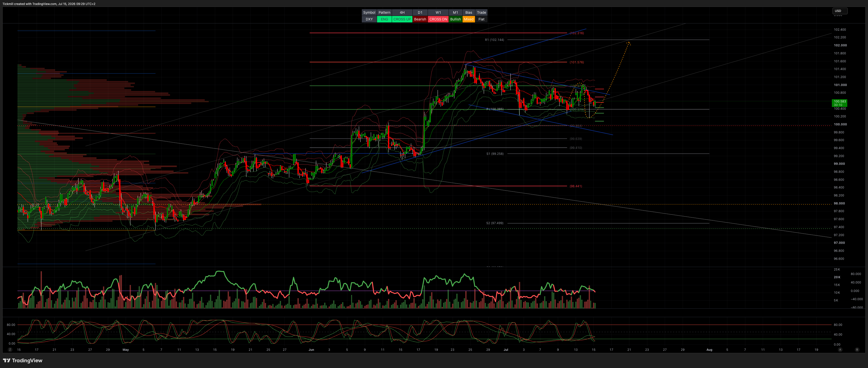Click the B button beside the auto-scale A
Screen dimensions: 868x368
click(x=857, y=350)
